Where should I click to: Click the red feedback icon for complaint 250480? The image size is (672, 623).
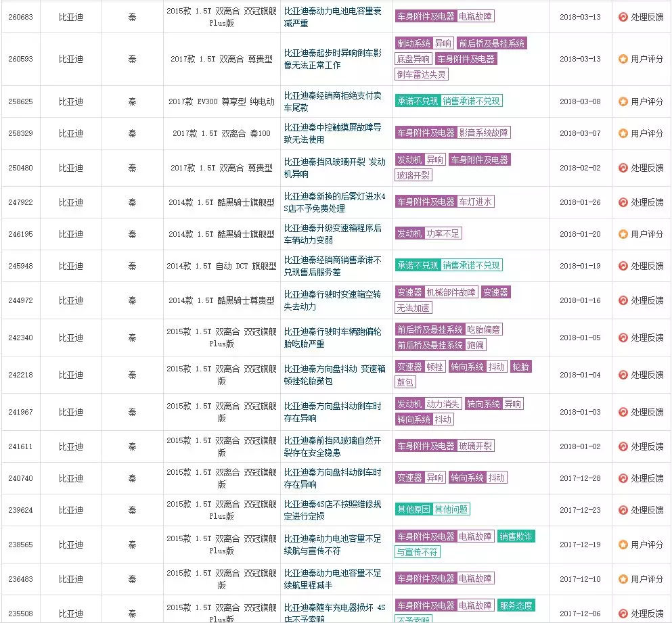[623, 168]
